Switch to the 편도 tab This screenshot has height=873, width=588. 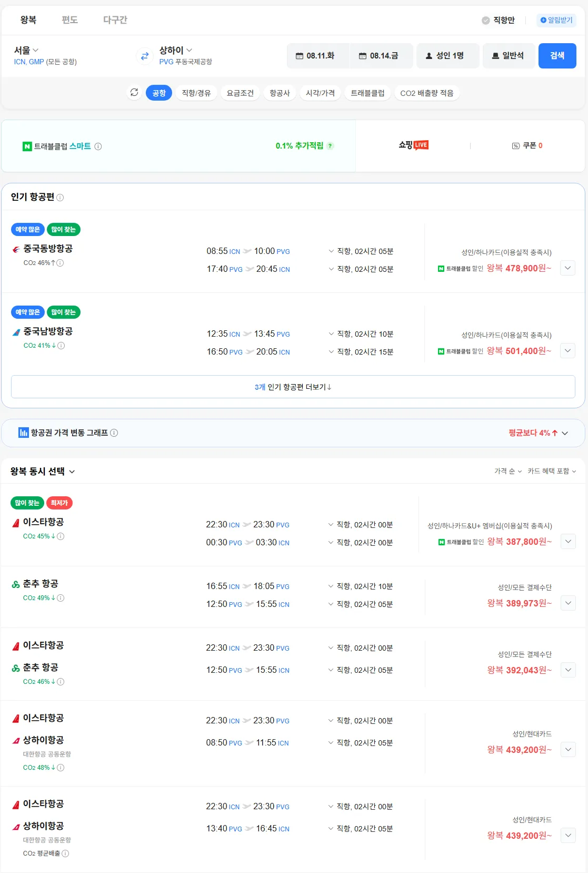[x=69, y=20]
